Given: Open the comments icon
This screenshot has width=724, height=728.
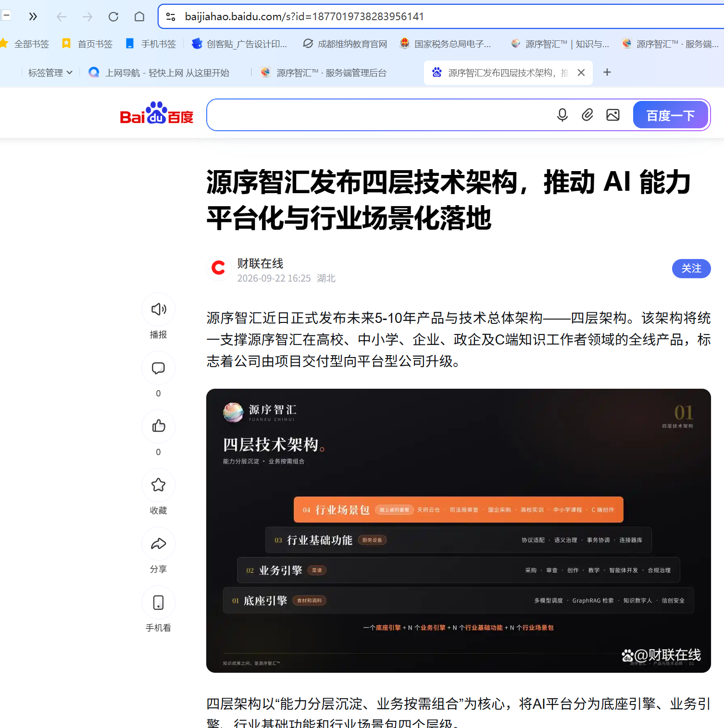Looking at the screenshot, I should point(158,368).
